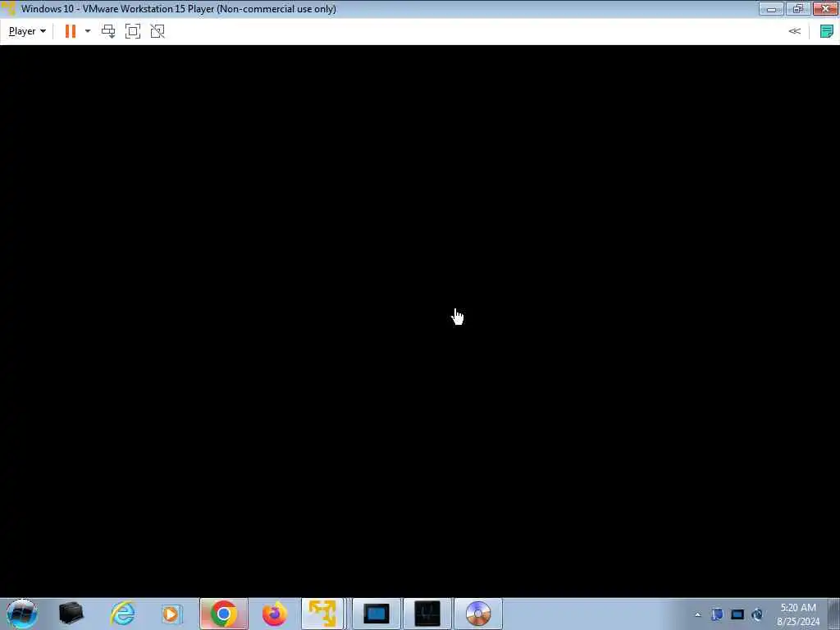Show hidden system tray icons
Image resolution: width=840 pixels, height=630 pixels.
[x=697, y=614]
